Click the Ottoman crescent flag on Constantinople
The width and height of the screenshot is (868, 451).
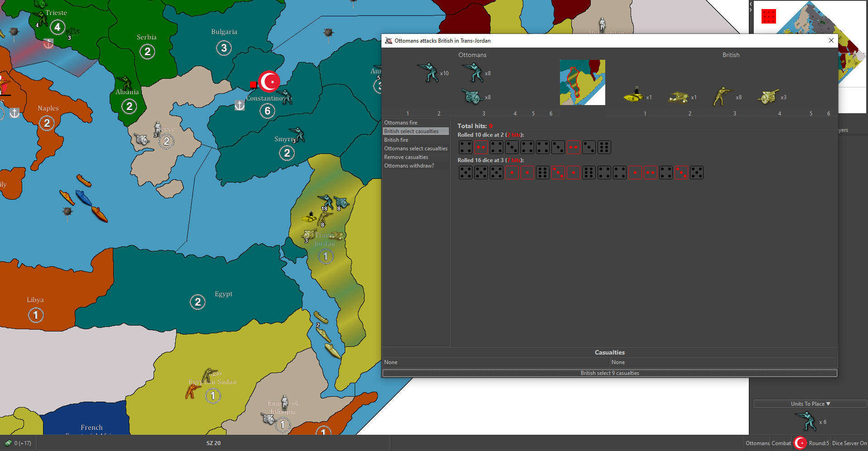click(269, 82)
